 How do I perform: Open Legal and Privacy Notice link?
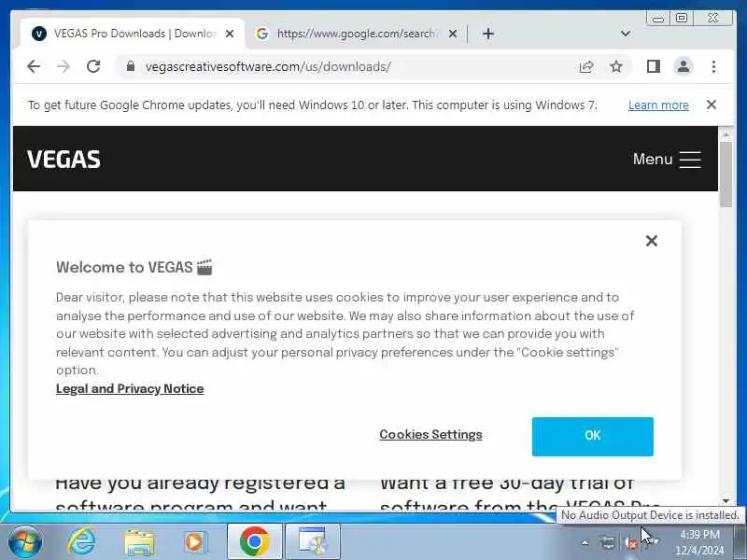[130, 389]
